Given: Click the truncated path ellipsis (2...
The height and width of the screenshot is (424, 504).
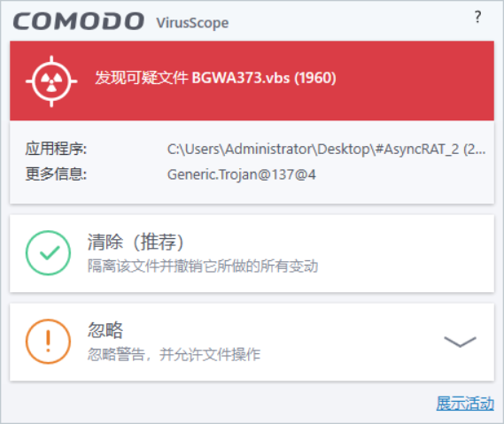Looking at the screenshot, I should tap(474, 149).
